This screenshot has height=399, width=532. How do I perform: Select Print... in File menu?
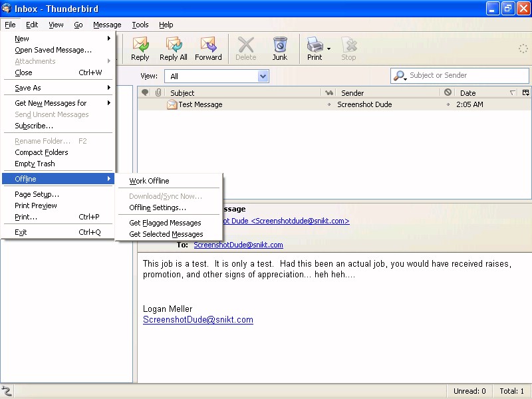(x=59, y=217)
